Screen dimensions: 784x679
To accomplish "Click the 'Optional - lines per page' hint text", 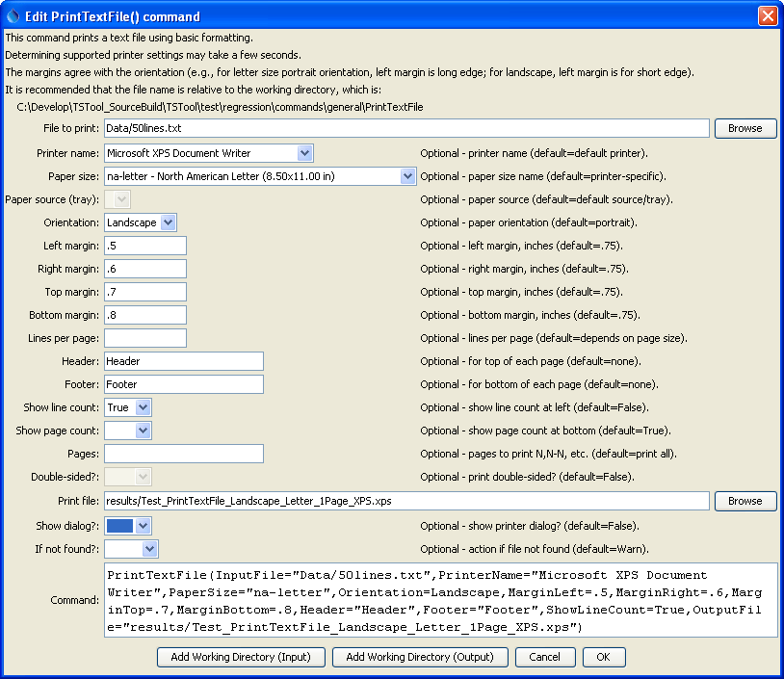I will (554, 338).
